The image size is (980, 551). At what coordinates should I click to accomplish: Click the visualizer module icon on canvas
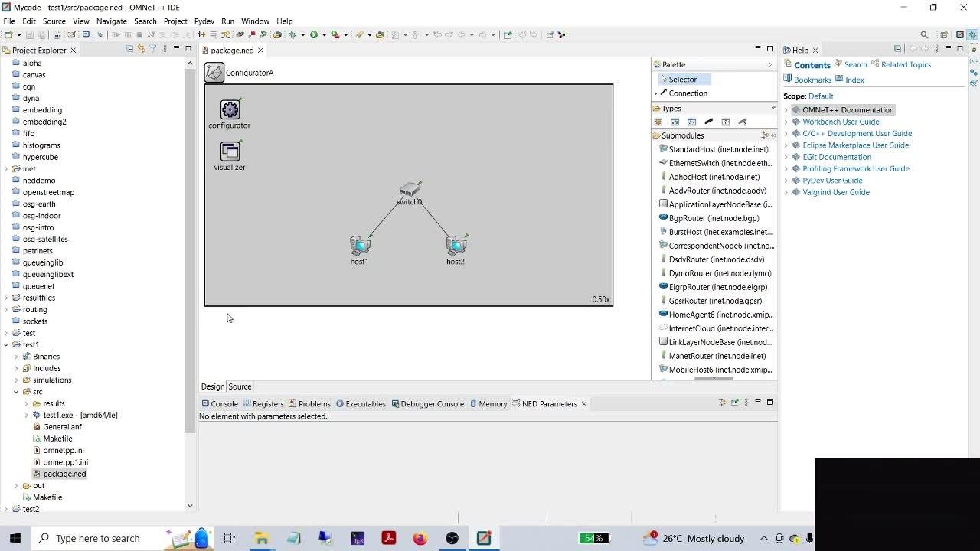coord(230,152)
